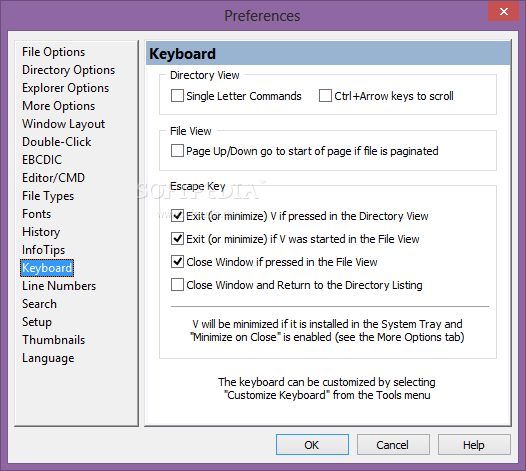This screenshot has height=471, width=526.
Task: Select Directory Options in the sidebar
Action: [x=68, y=70]
